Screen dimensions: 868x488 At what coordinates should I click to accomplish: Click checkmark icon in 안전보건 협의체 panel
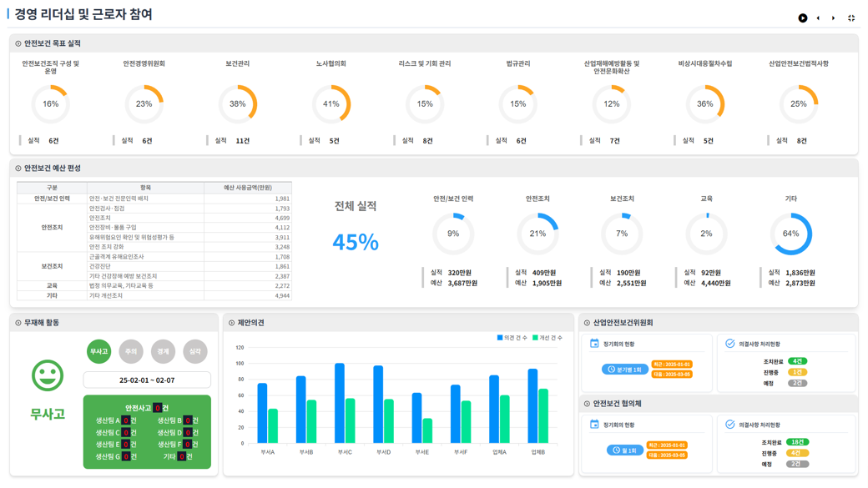click(x=729, y=425)
